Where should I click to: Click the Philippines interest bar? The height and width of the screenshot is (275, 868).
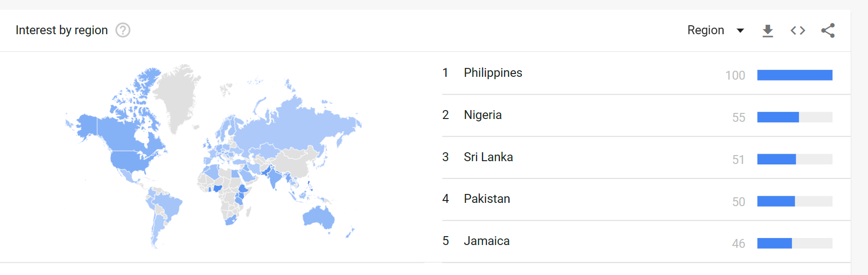[794, 75]
